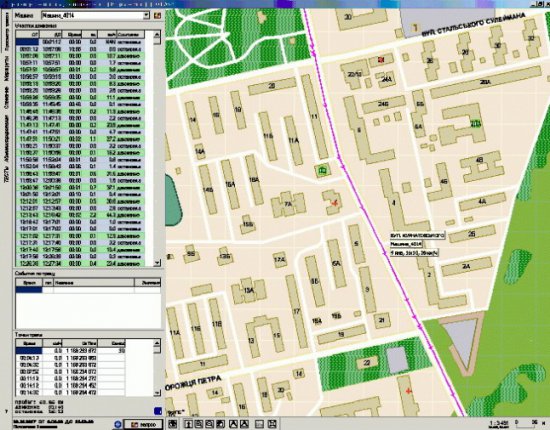The width and height of the screenshot is (550, 430).
Task: Click the vehicle name tooltip label on map
Action: tap(406, 244)
